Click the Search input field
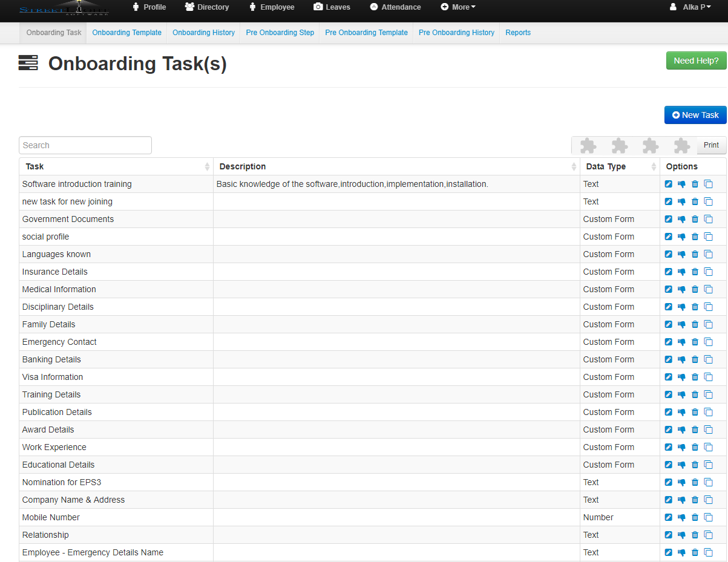 point(85,145)
